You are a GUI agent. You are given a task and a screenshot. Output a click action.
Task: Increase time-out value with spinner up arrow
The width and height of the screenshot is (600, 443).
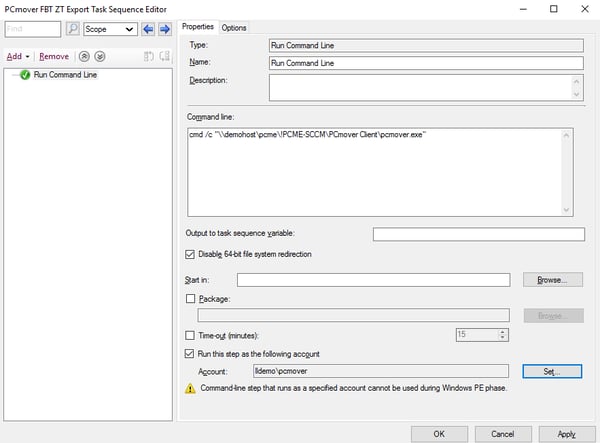503,332
